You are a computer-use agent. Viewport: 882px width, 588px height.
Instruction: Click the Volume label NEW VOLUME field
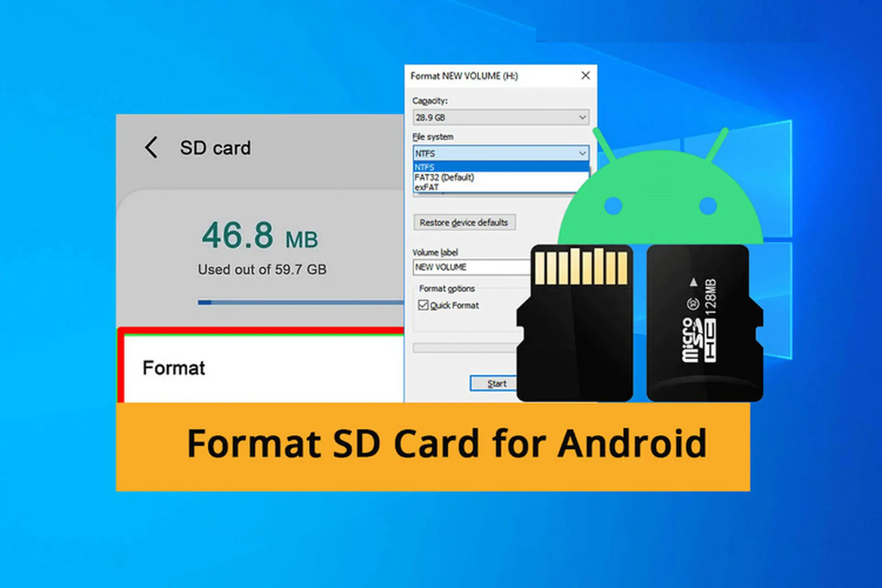click(472, 267)
